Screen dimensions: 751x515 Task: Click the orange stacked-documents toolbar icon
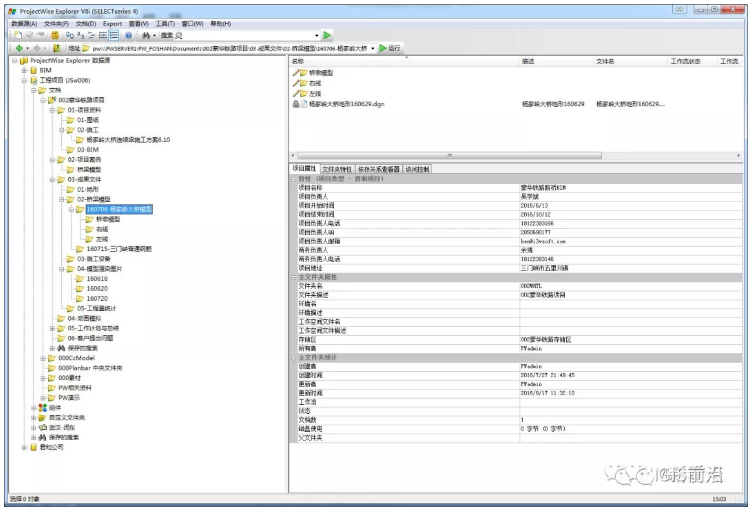click(x=55, y=35)
